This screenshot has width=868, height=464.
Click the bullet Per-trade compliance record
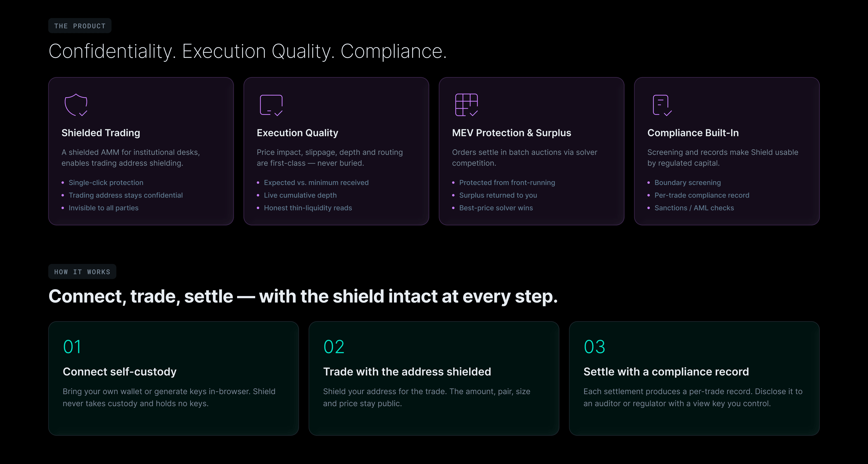coord(702,195)
